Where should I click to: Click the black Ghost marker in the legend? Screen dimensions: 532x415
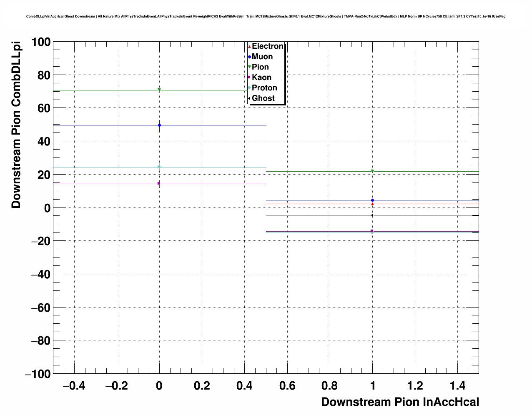point(249,98)
